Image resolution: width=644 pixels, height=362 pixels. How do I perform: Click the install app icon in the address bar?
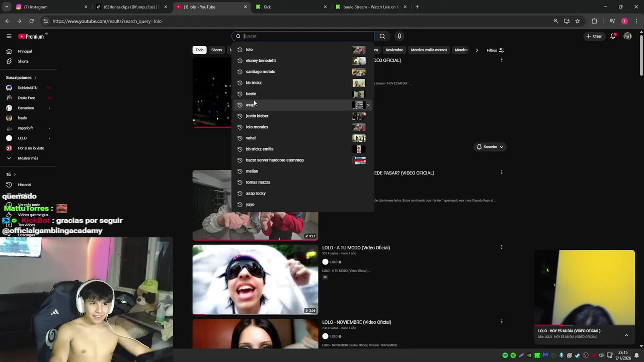pyautogui.click(x=567, y=21)
